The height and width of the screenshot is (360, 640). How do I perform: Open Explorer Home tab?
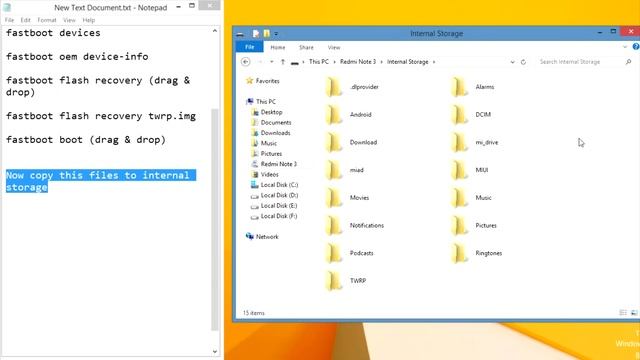278,47
